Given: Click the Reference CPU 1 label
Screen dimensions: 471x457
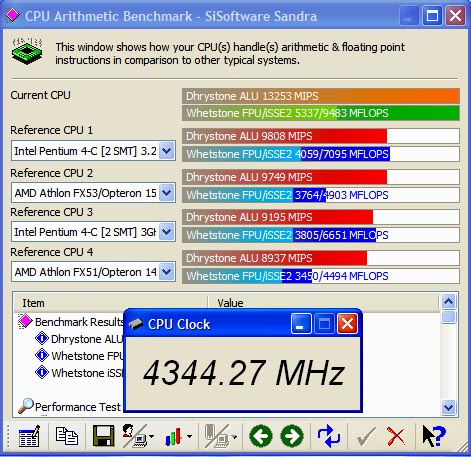Looking at the screenshot, I should (52, 130).
